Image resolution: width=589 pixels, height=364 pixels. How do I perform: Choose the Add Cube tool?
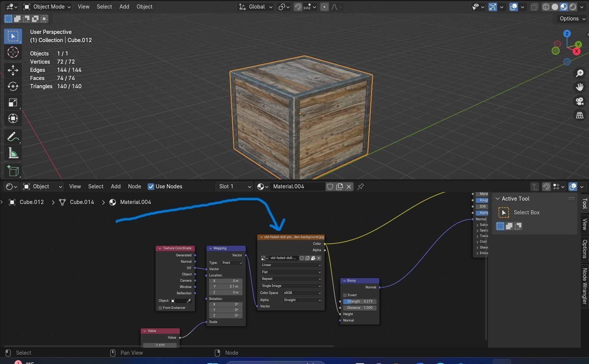(x=13, y=171)
